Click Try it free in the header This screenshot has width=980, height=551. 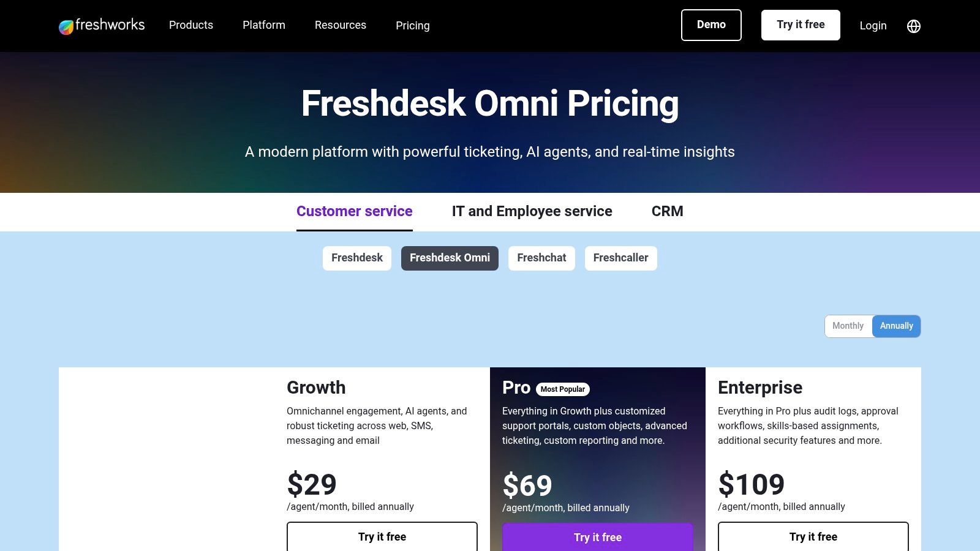pyautogui.click(x=800, y=25)
